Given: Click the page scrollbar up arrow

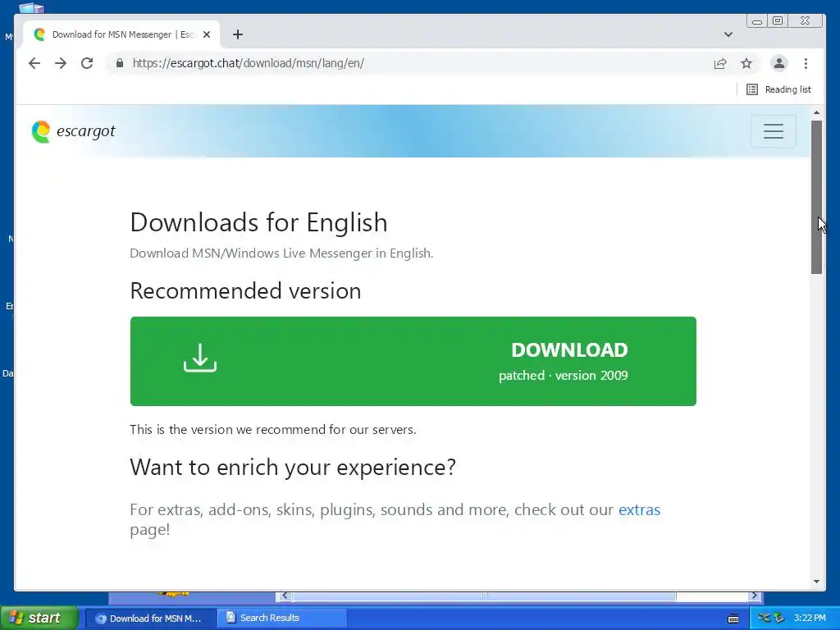Looking at the screenshot, I should (x=816, y=112).
